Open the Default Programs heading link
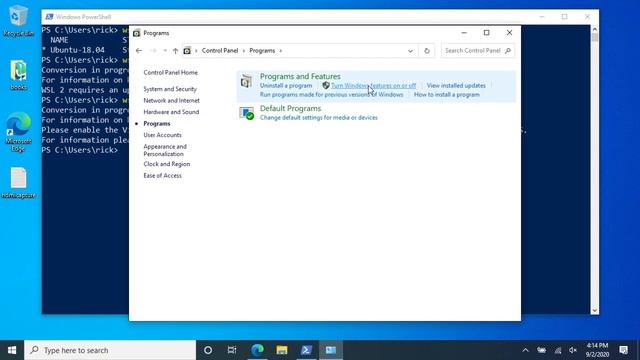 click(290, 109)
